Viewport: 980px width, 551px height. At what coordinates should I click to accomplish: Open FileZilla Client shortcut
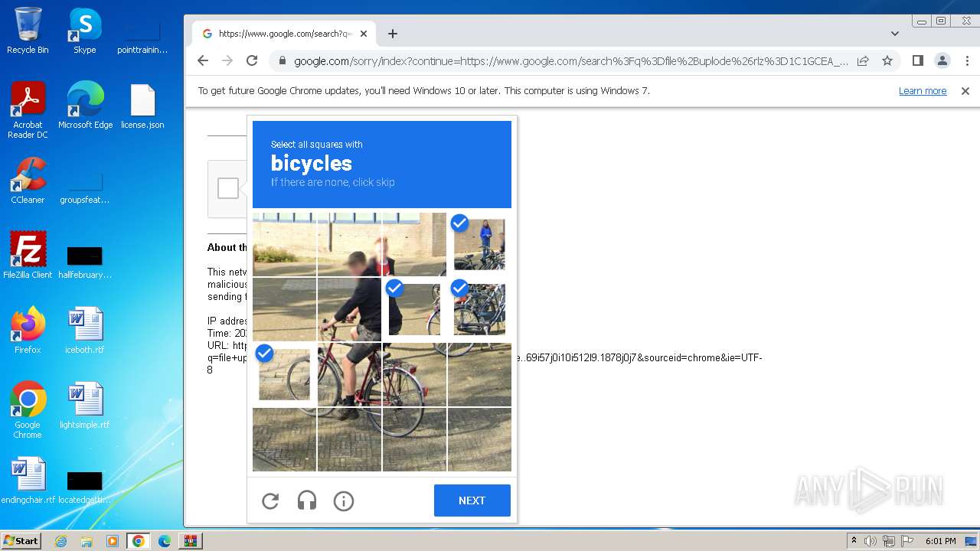(28, 256)
